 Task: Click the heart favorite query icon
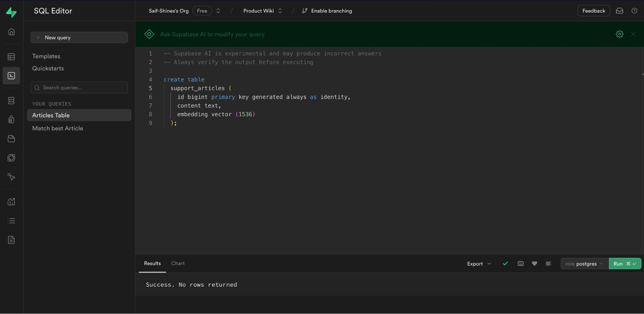[534, 263]
